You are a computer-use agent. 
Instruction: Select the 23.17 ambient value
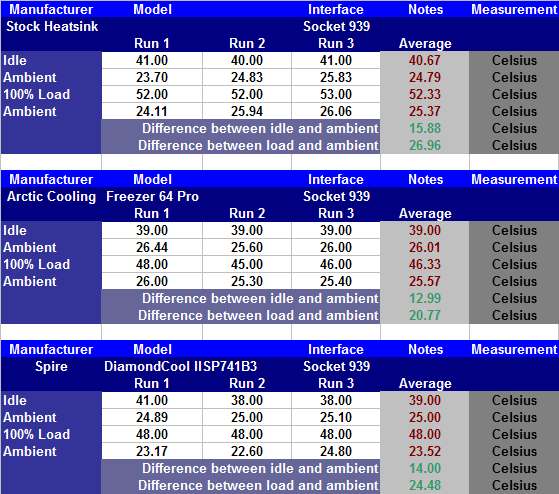pos(152,452)
